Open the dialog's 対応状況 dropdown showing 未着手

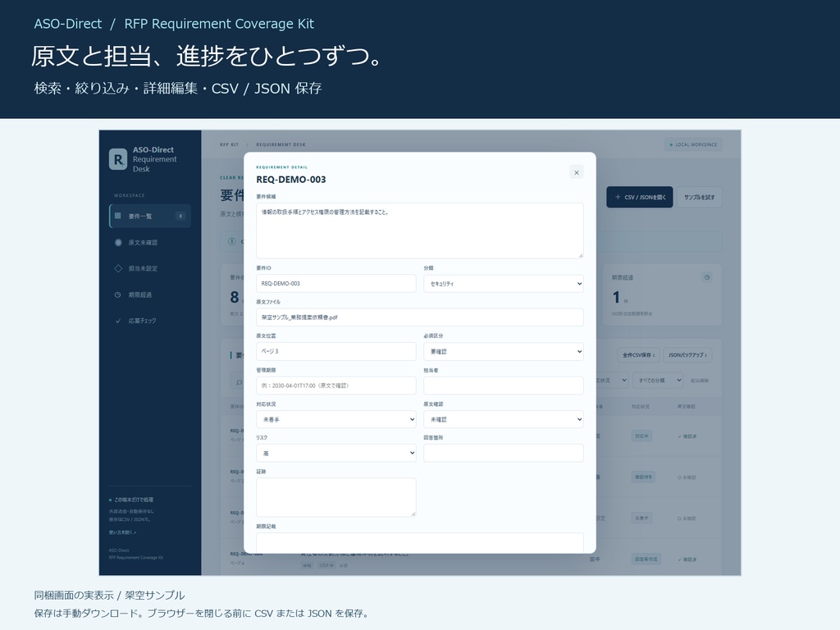(336, 419)
